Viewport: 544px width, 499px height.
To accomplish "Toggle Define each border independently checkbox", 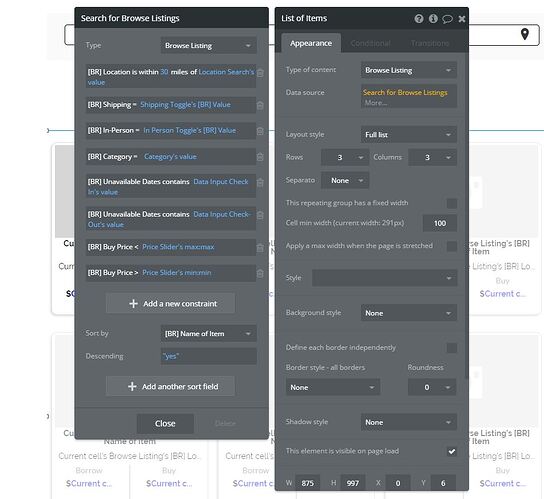I will coord(452,348).
